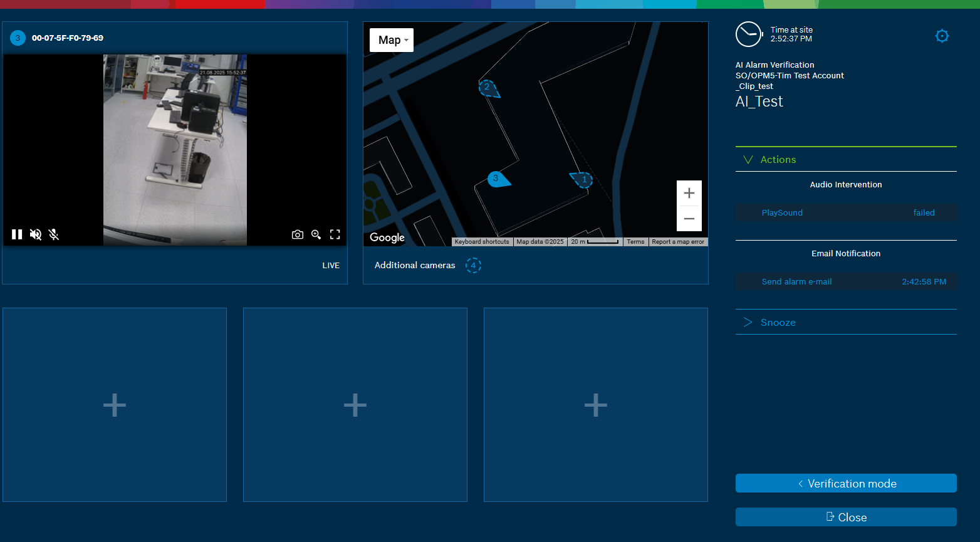The width and height of the screenshot is (980, 542).
Task: Zoom in on the map
Action: 689,194
